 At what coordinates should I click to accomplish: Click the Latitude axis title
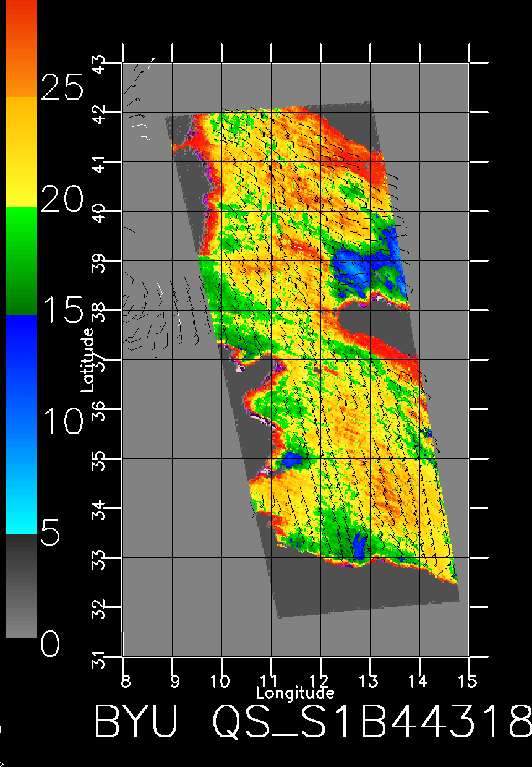pyautogui.click(x=88, y=360)
